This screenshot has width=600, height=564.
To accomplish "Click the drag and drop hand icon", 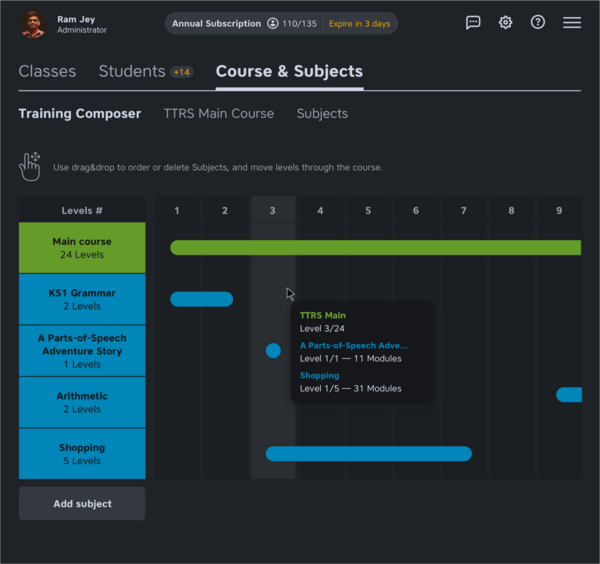I will pyautogui.click(x=30, y=166).
